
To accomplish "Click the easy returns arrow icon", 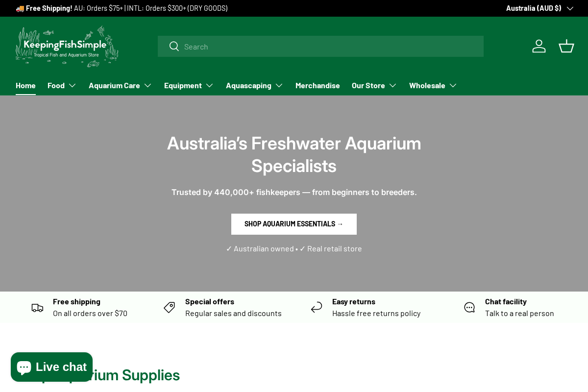I will tap(316, 307).
